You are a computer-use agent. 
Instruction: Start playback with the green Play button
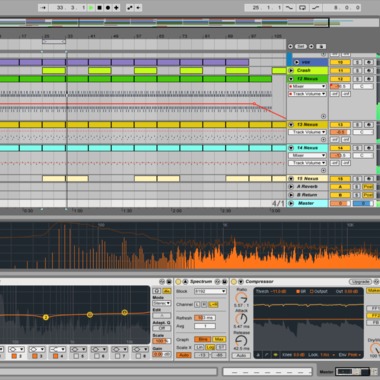point(91,8)
